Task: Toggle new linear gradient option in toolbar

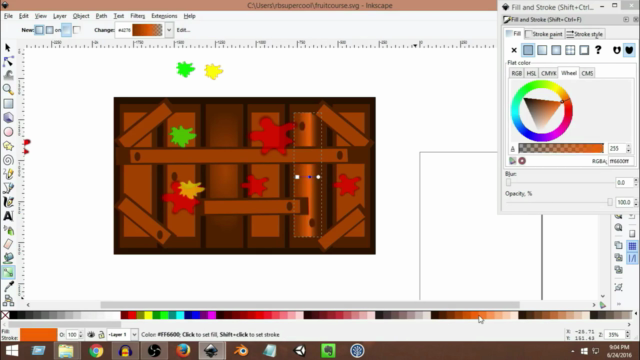Action: pyautogui.click(x=39, y=30)
